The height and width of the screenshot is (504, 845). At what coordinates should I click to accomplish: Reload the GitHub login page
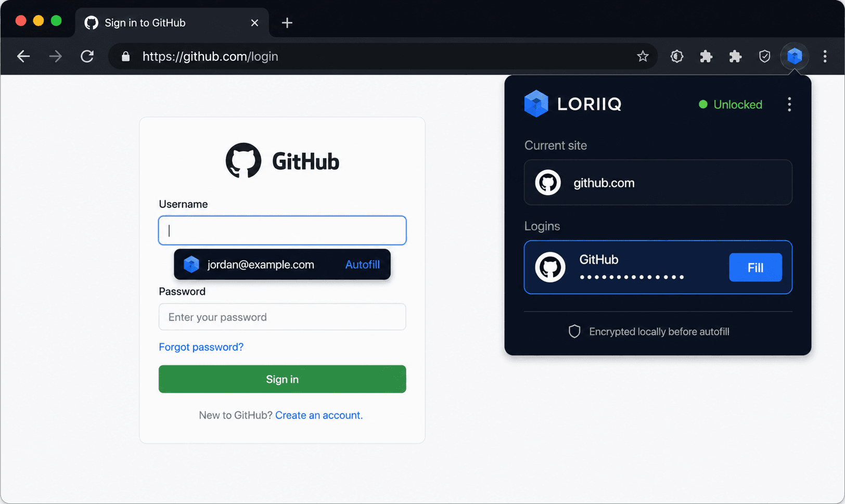click(x=87, y=56)
